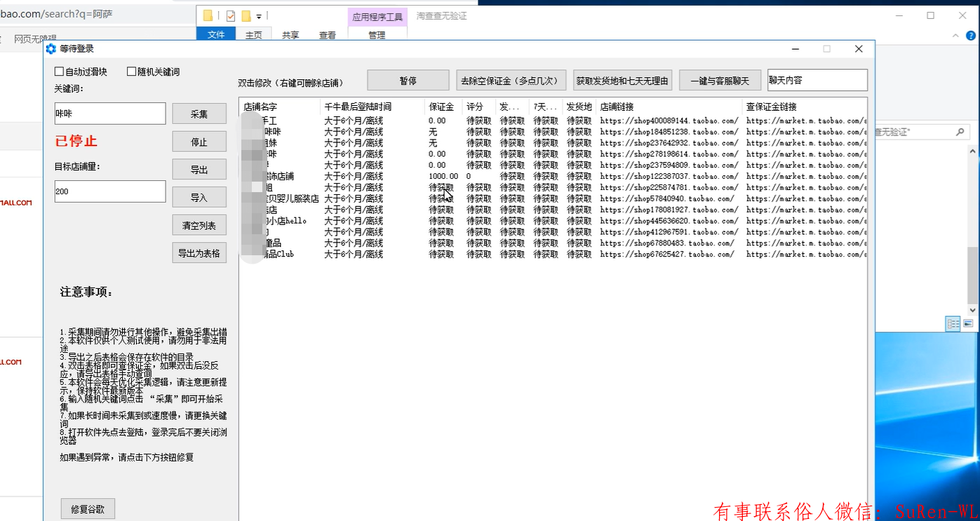Select the shop400089144.taobao.com link cell
The width and height of the screenshot is (980, 521).
pyautogui.click(x=669, y=121)
